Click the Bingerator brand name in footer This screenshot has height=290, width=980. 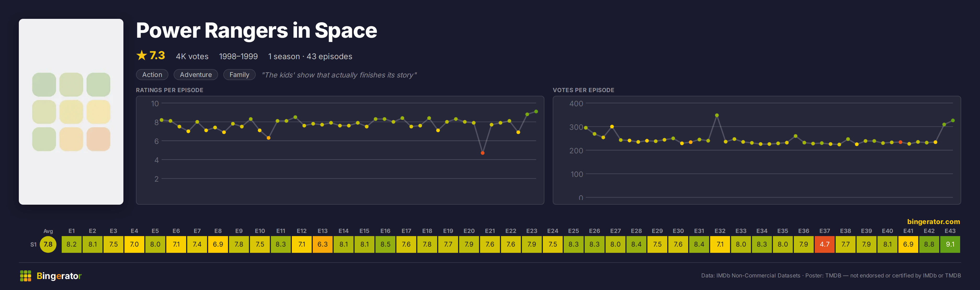pyautogui.click(x=59, y=276)
